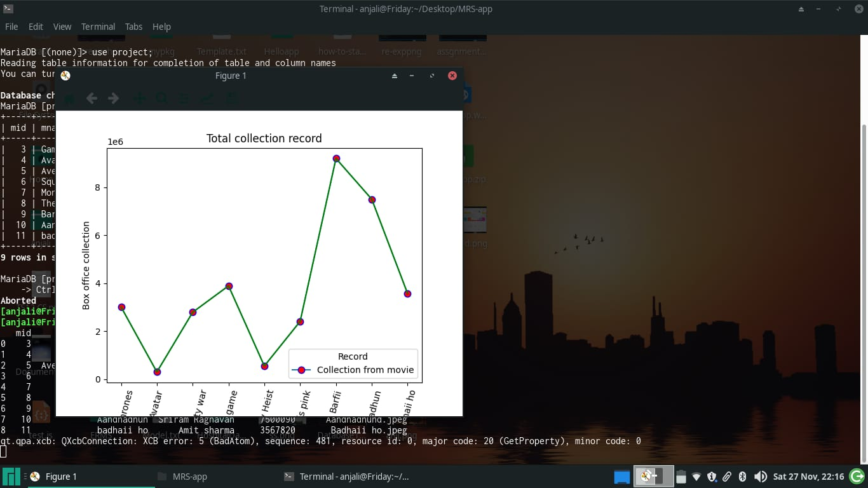Open the Wi-Fi network tray icon
Screen dimensions: 868x488
[696, 477]
